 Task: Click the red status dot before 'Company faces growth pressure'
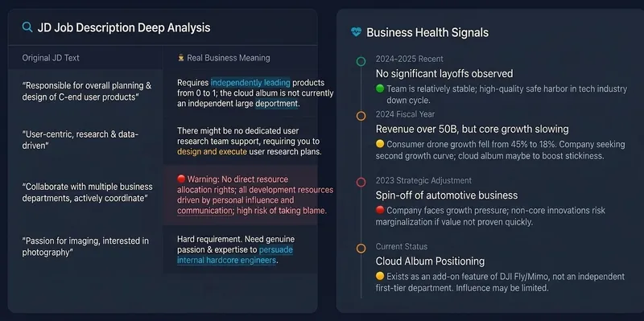point(380,210)
